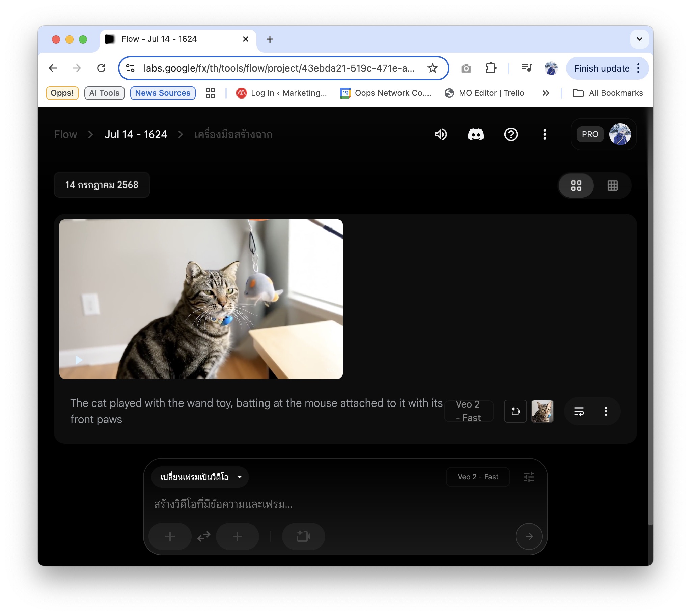Image resolution: width=691 pixels, height=616 pixels.
Task: Open the AI Tools bookmark group
Action: pos(104,93)
